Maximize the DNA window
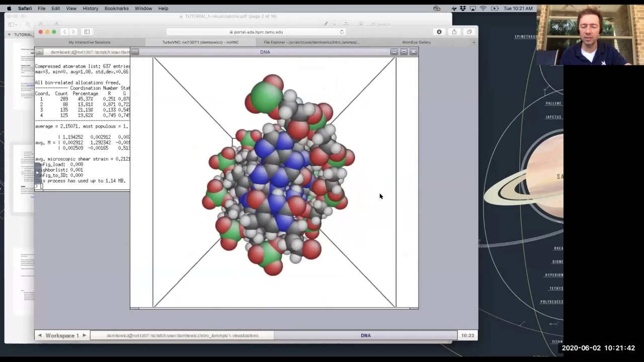Screen dimensions: 644x362 coord(404,52)
